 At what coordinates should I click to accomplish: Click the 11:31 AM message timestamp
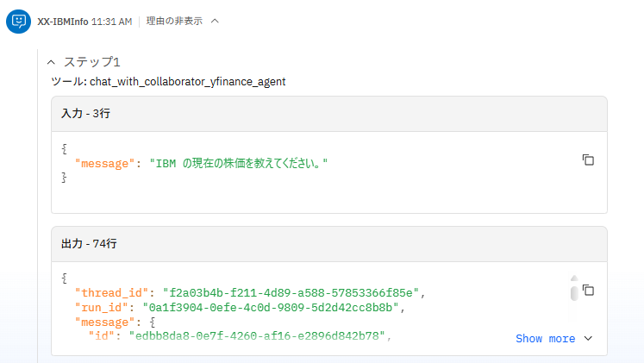pyautogui.click(x=111, y=22)
